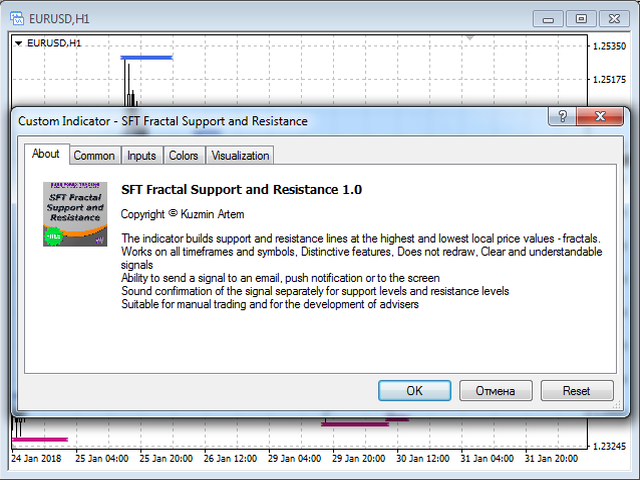This screenshot has width=640, height=480.
Task: Click the dialog help question mark button
Action: 562,117
